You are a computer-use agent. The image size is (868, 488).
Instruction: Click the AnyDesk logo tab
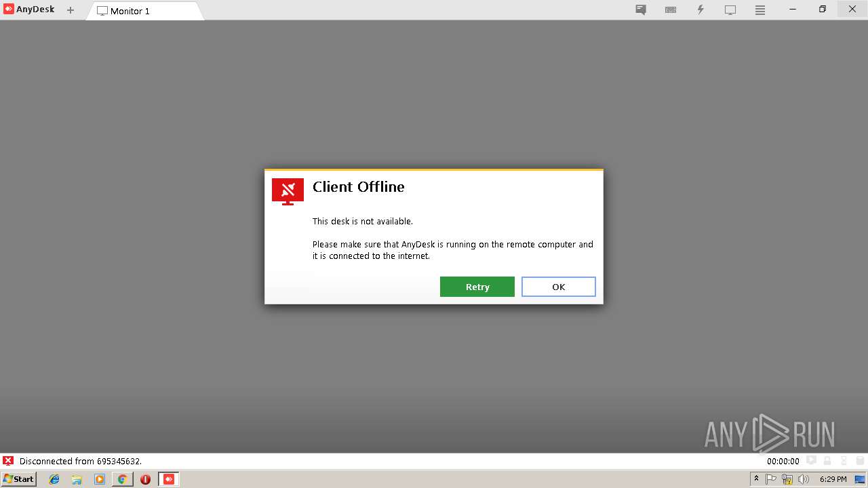click(29, 9)
